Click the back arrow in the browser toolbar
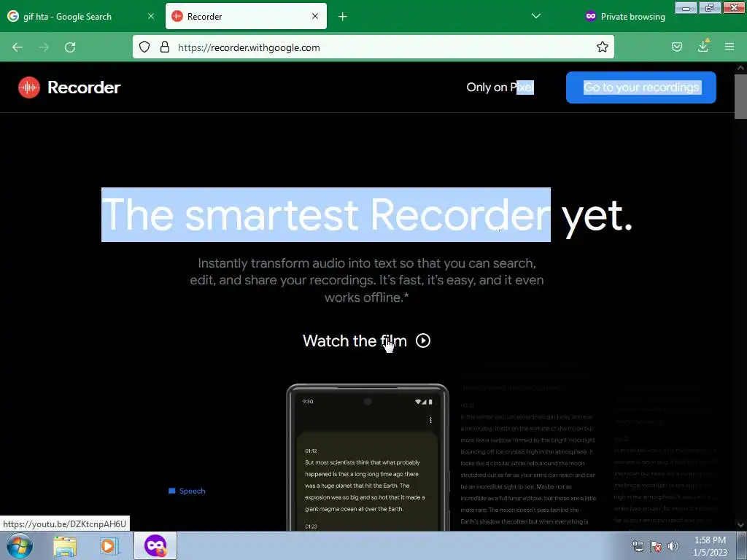The image size is (747, 560). pos(18,47)
